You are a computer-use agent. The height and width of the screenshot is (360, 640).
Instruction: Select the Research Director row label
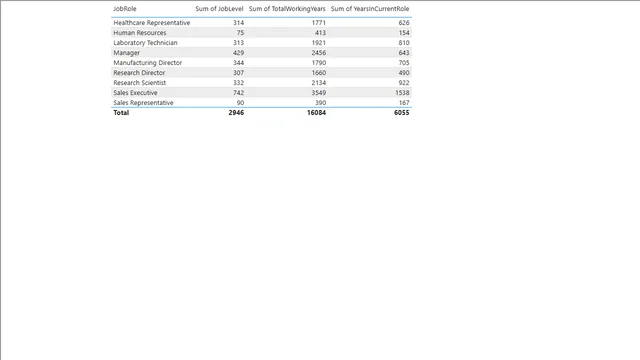point(139,73)
